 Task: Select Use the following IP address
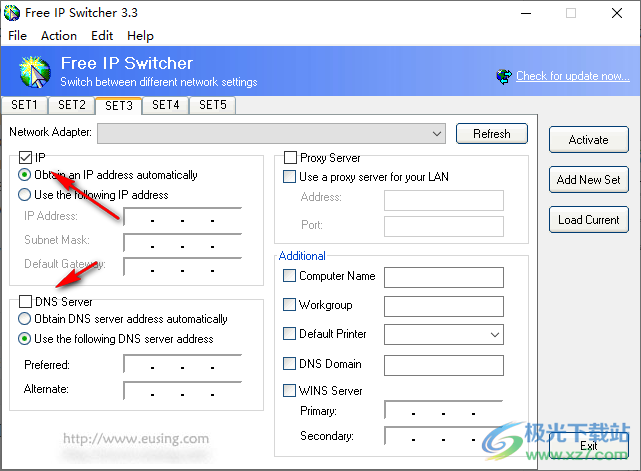pos(25,195)
